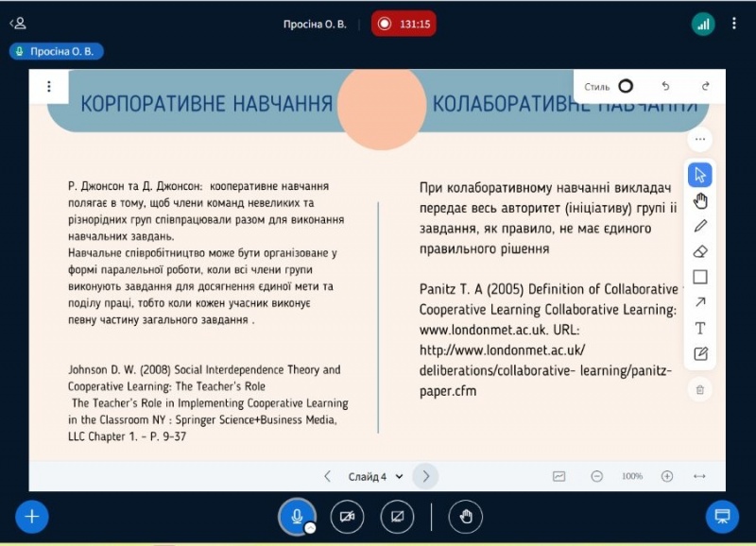The width and height of the screenshot is (756, 546).
Task: Click the trash delete icon
Action: [x=700, y=388]
